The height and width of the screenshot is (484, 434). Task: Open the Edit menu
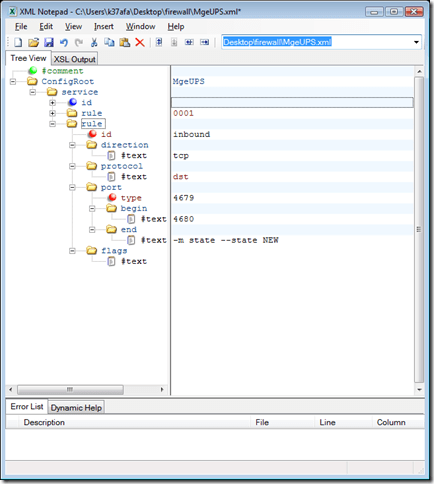click(x=46, y=26)
